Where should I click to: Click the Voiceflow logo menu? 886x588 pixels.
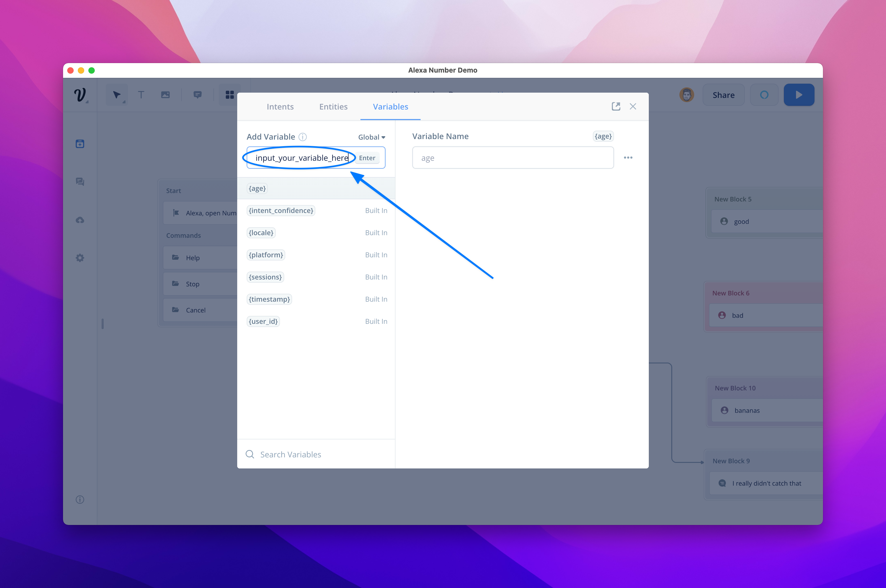(x=80, y=95)
